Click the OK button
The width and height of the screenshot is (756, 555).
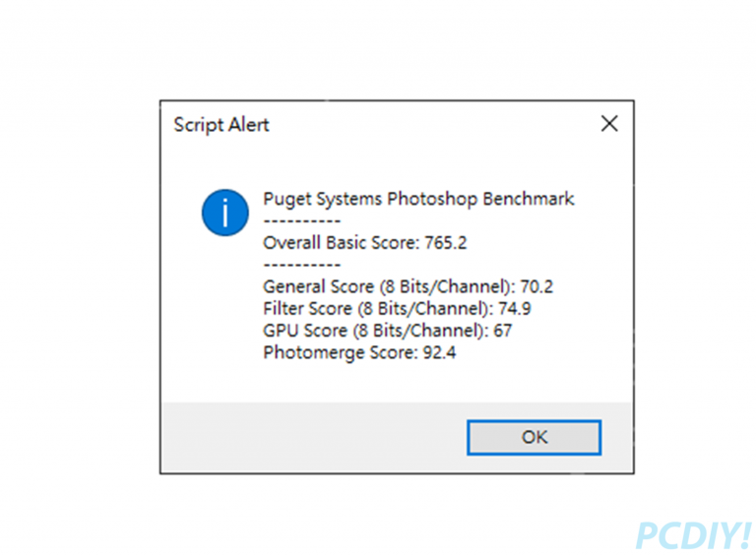point(534,437)
